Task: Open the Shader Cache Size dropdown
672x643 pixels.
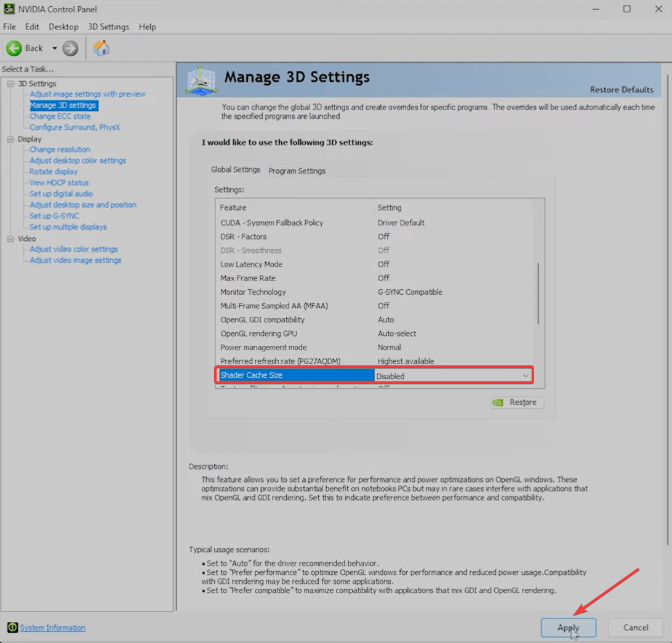Action: tap(526, 376)
